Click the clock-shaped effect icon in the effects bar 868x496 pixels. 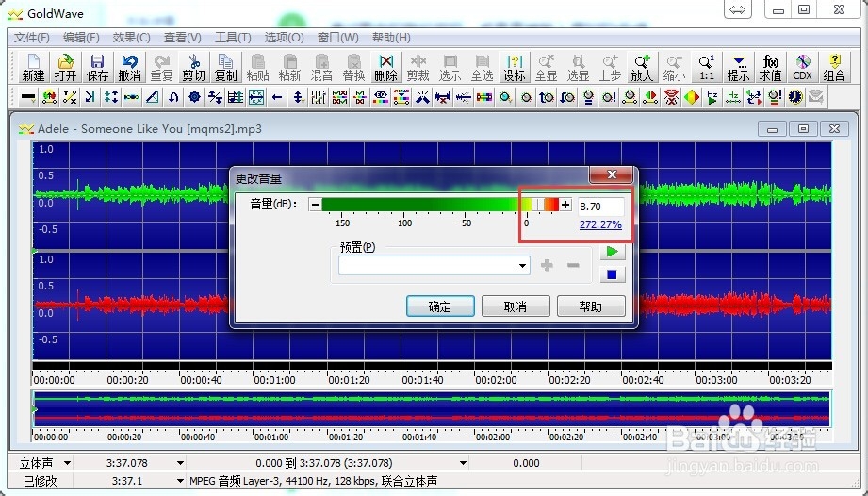pos(796,97)
